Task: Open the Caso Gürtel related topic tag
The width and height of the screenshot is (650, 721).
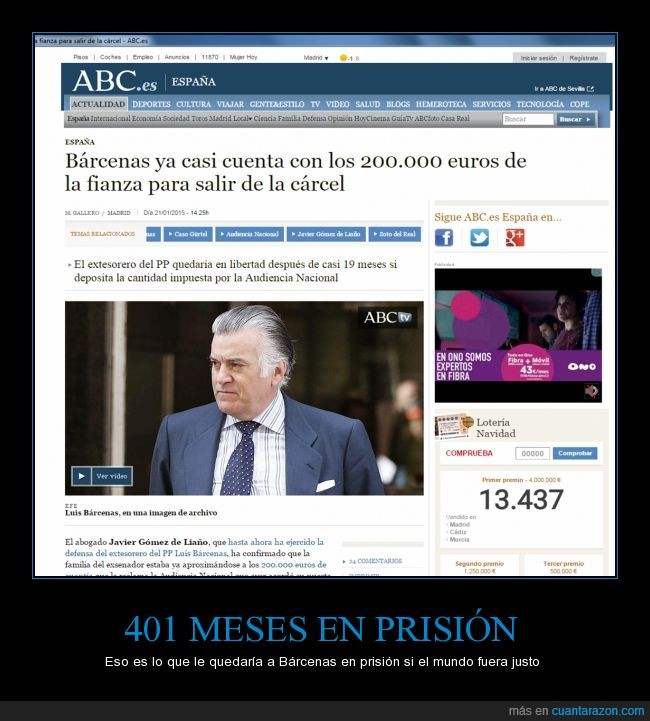Action: pos(188,234)
